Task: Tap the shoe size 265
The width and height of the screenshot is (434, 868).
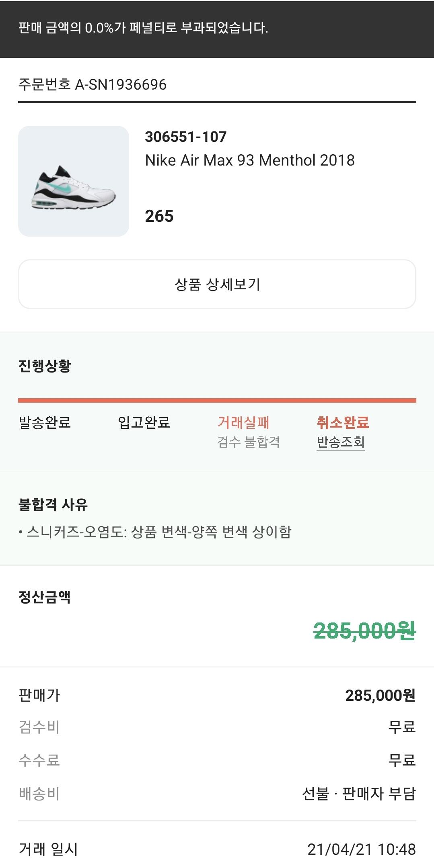Action: pos(159,216)
